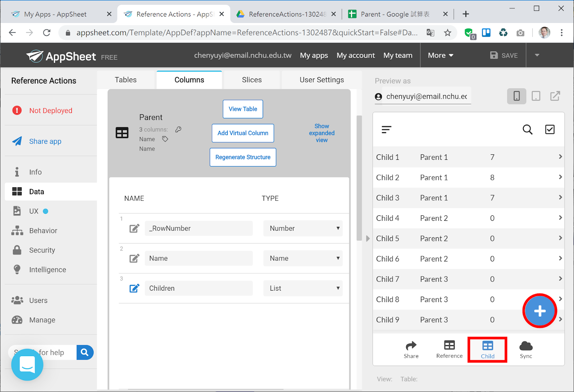Open the Reference view in preview
This screenshot has width=574, height=392.
[450, 350]
